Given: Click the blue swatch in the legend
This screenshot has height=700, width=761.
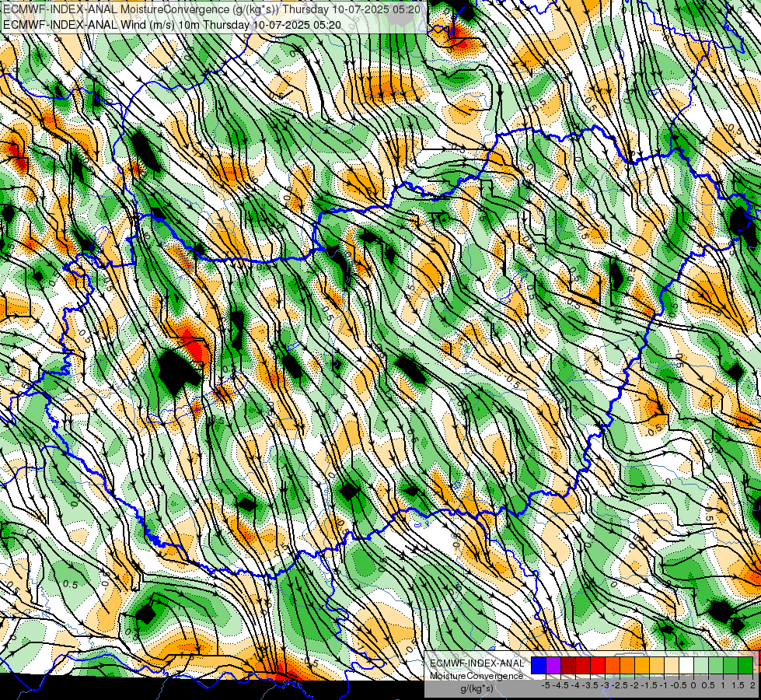Looking at the screenshot, I should (539, 666).
